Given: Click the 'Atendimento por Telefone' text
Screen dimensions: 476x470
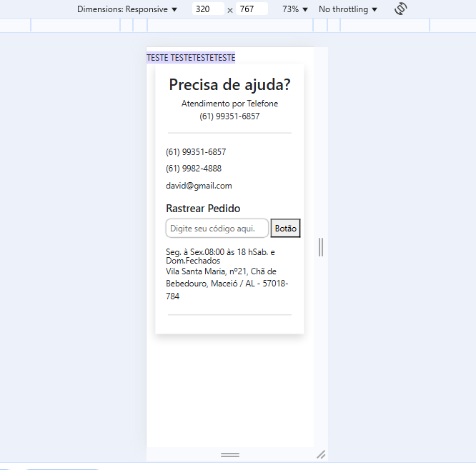Looking at the screenshot, I should [x=229, y=104].
